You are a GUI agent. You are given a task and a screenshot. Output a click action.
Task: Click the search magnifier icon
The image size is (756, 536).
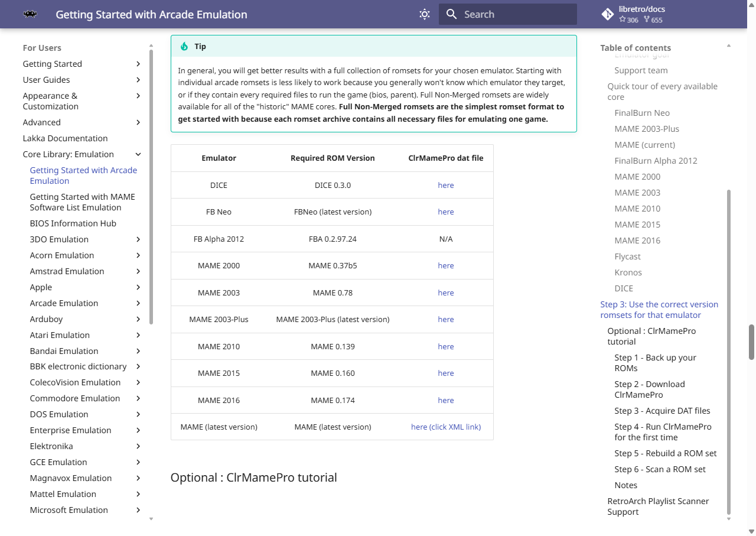452,14
